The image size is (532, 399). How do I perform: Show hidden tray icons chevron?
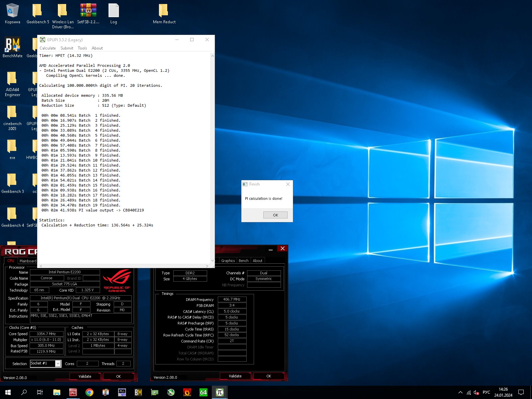461,392
